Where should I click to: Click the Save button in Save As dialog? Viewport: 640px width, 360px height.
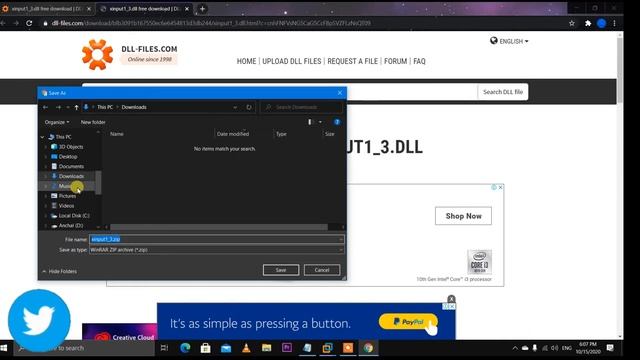point(281,270)
